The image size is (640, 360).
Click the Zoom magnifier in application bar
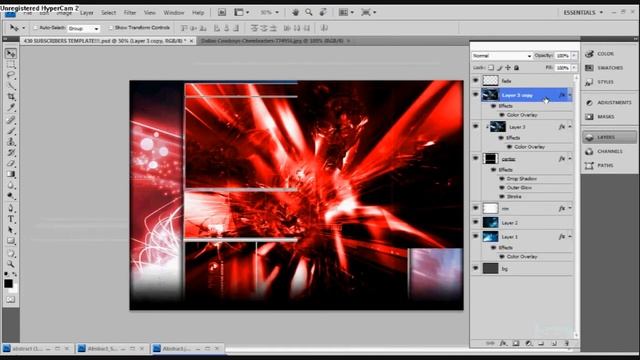(x=309, y=12)
